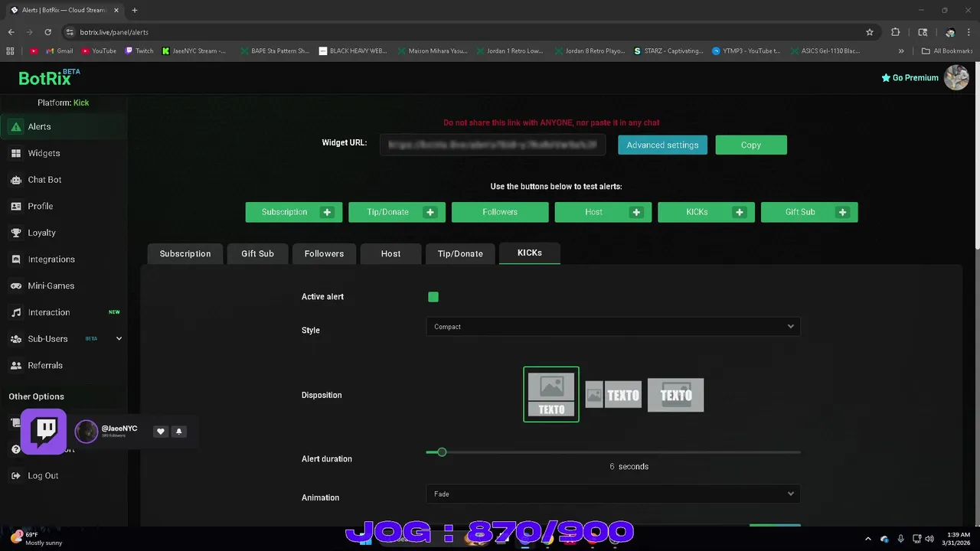Viewport: 980px width, 551px height.
Task: Bookmark this page with star icon
Action: [870, 32]
